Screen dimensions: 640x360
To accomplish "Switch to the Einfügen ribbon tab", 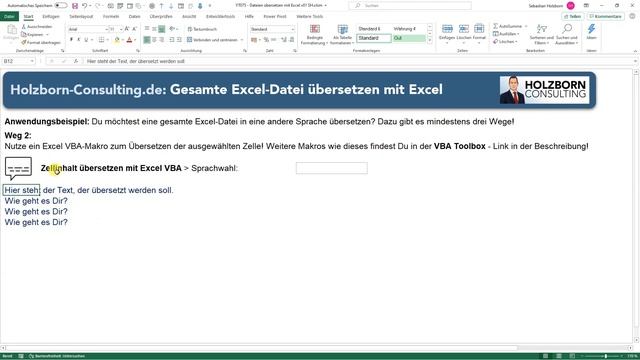I will (x=51, y=16).
